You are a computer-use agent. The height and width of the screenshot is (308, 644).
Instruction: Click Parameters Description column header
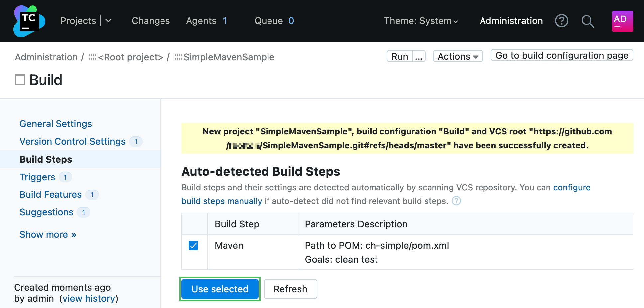(466, 224)
